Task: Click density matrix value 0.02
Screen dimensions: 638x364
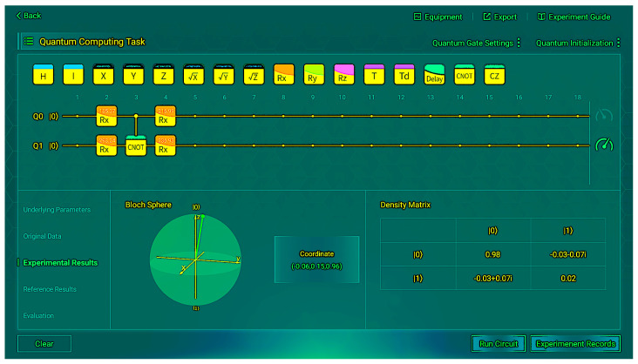Action: pos(568,278)
